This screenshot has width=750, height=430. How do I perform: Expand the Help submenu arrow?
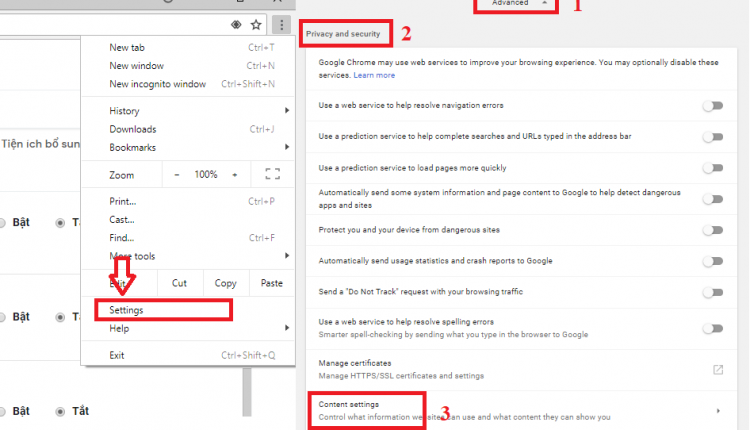pyautogui.click(x=287, y=328)
